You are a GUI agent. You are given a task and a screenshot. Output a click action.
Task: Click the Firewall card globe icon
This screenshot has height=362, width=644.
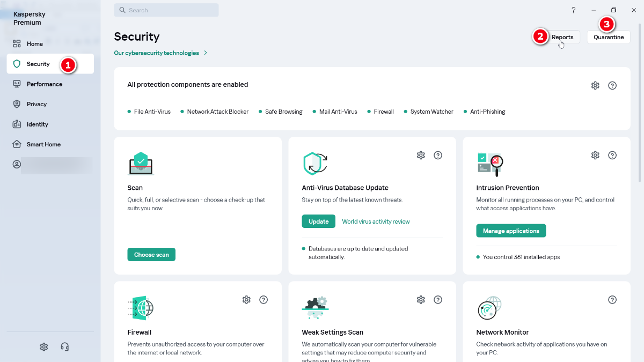[141, 308]
